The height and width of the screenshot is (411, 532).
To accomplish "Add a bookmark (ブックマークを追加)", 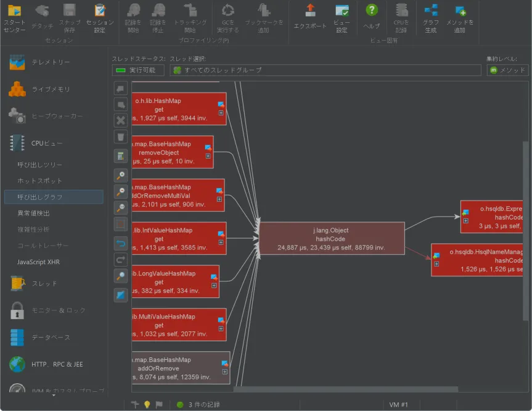I will coord(264,19).
